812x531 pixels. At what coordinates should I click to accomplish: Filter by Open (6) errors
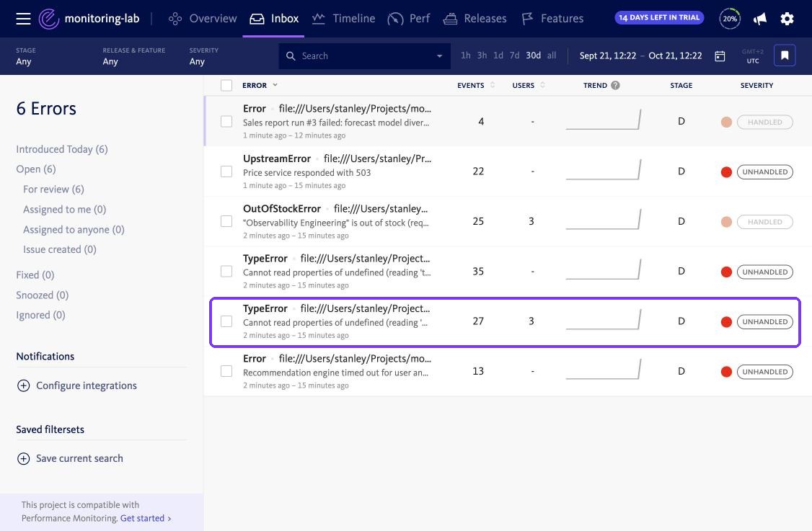tap(36, 169)
